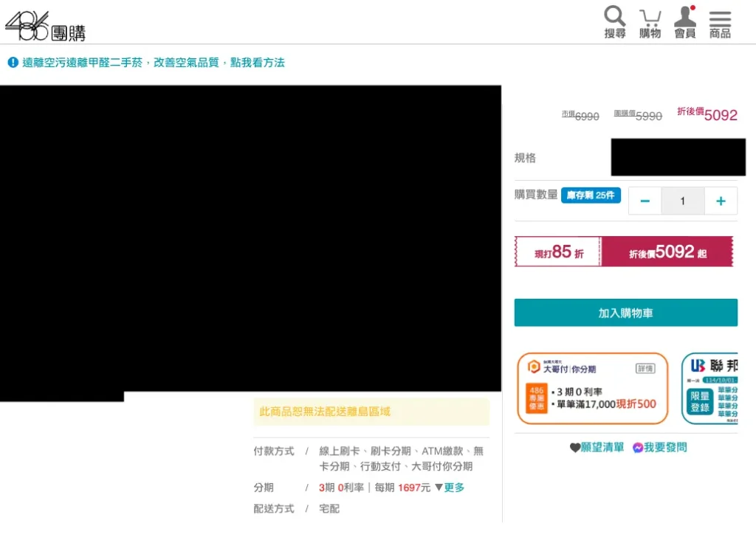Screen dimensions: 756x537
Task: Open the 規格 specification dropdown
Action: tap(678, 157)
